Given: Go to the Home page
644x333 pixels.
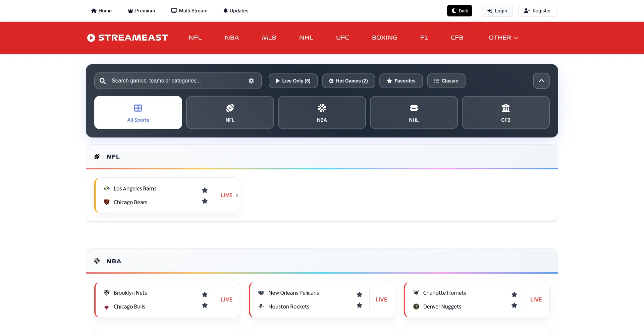Looking at the screenshot, I should coord(101,11).
